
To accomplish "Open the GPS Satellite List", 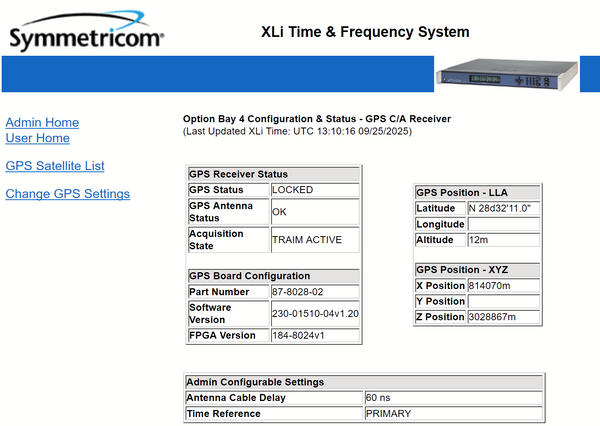I will coord(55,166).
